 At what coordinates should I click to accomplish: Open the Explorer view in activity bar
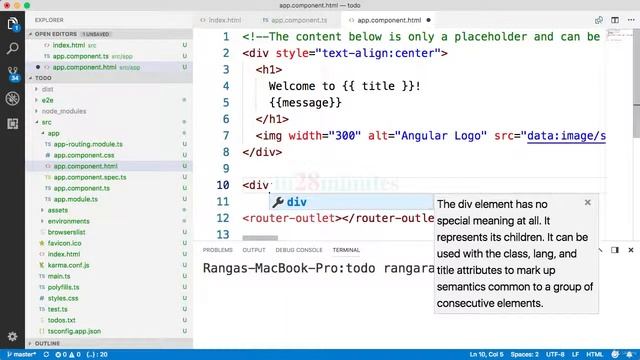[13, 23]
